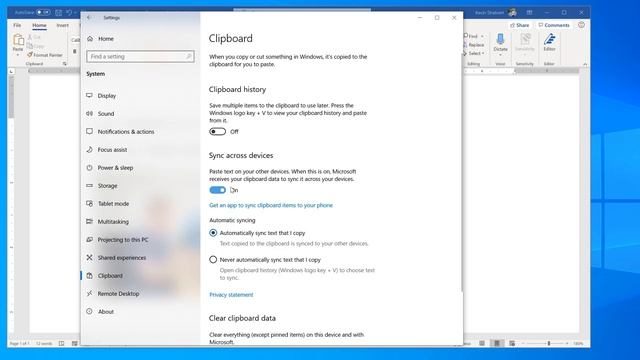Open Storage settings
The width and height of the screenshot is (640, 360).
102,185
